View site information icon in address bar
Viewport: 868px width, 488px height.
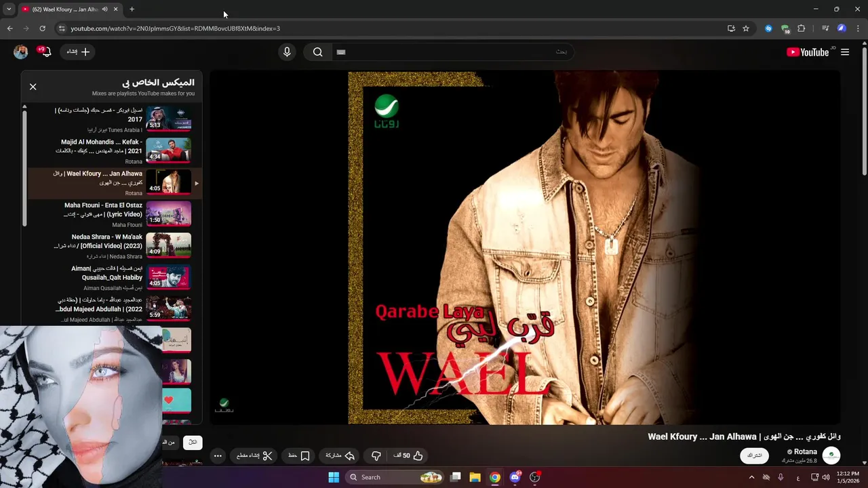61,28
